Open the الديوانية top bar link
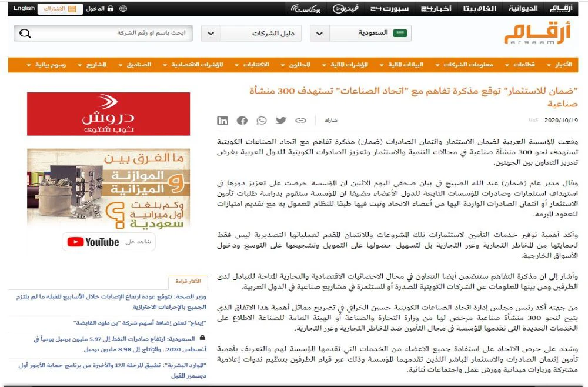The width and height of the screenshot is (588, 387). 523,9
